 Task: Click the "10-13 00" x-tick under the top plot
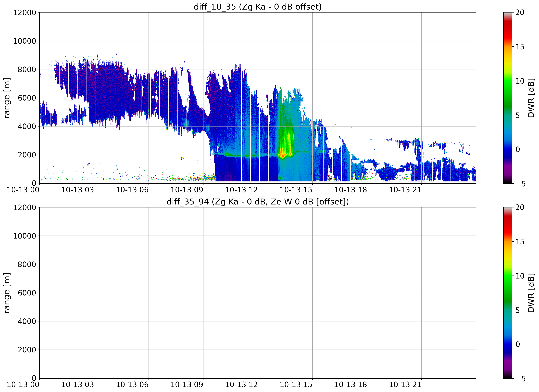(x=23, y=190)
